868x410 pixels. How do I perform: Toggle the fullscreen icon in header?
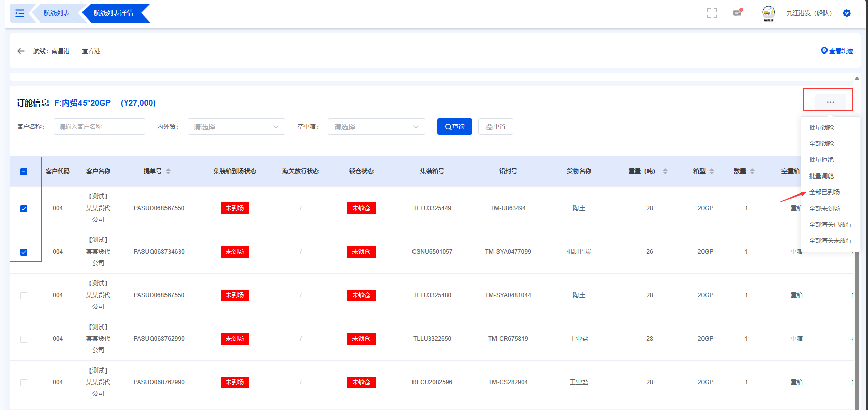point(712,13)
